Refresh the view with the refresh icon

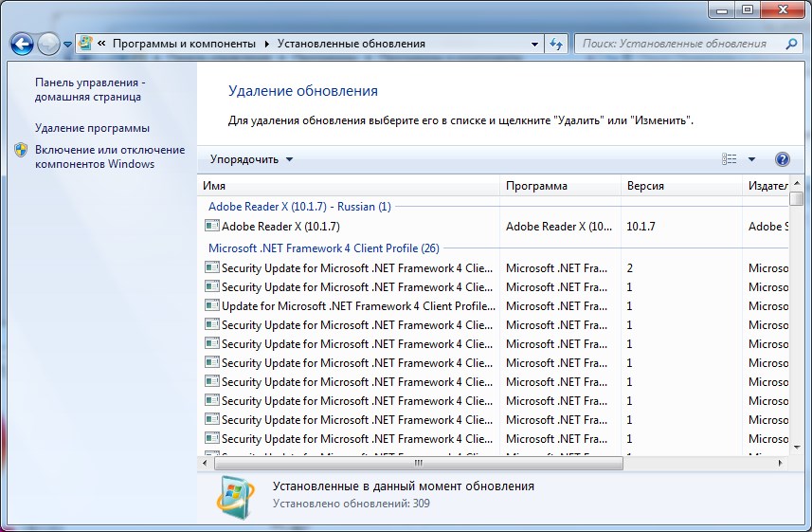point(556,44)
